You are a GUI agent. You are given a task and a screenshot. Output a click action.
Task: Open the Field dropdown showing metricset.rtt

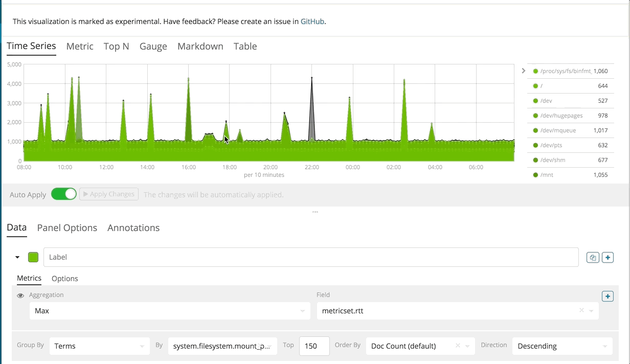point(458,311)
